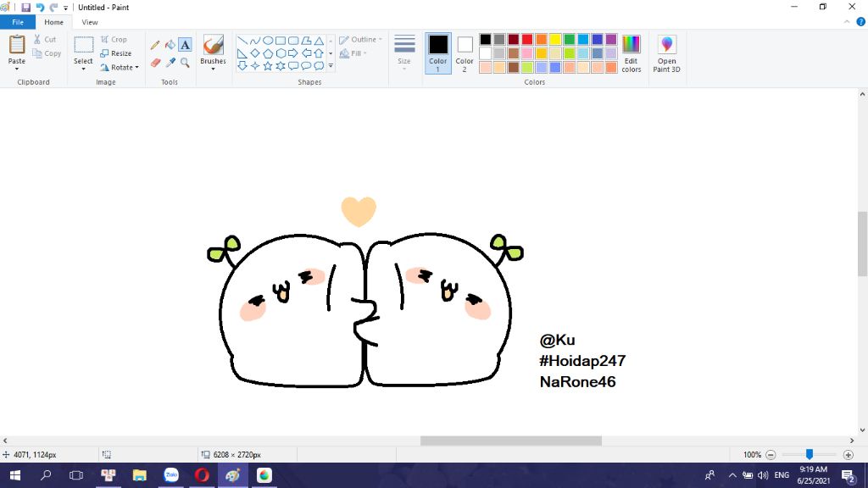Click the Crop button
868x488 pixels.
[x=114, y=40]
